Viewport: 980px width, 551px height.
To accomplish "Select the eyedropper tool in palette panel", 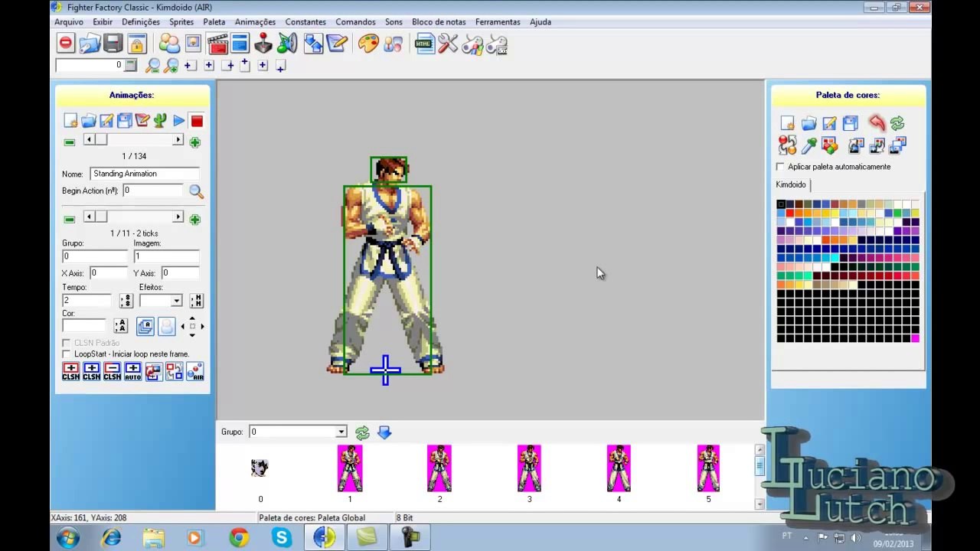I will (x=808, y=145).
